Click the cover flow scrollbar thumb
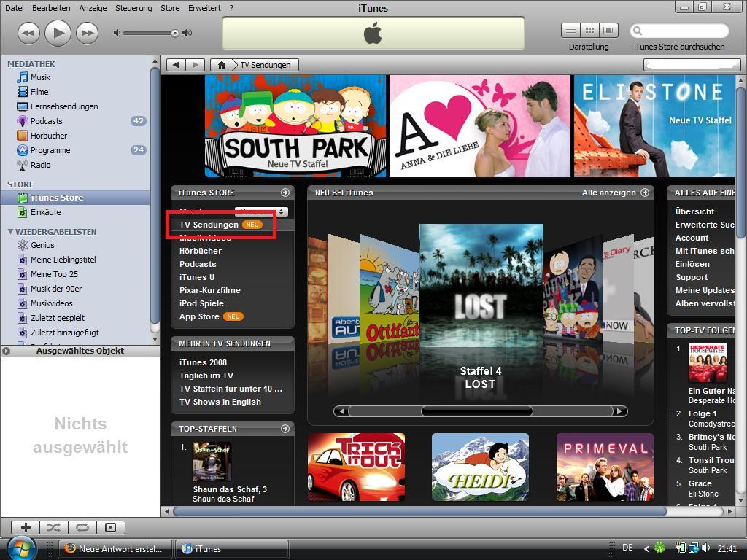The height and width of the screenshot is (560, 747). (477, 411)
